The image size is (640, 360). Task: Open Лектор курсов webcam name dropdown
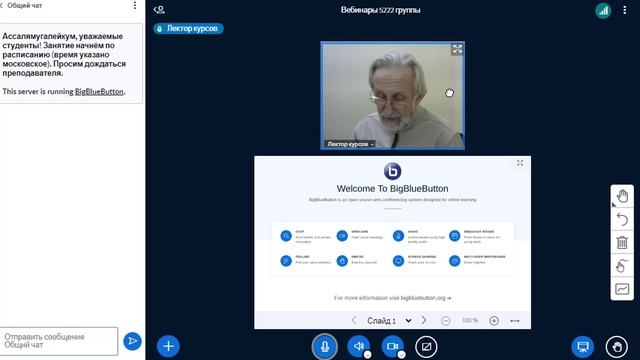click(350, 144)
